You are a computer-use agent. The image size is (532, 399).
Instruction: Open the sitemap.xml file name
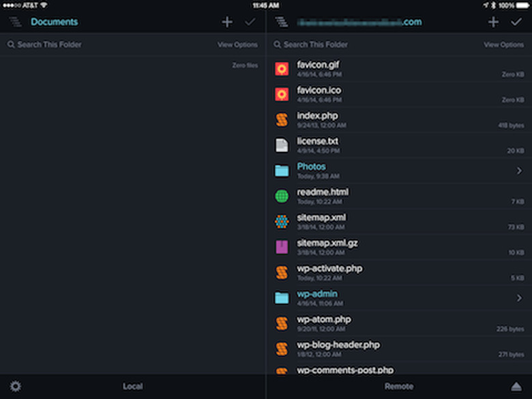321,218
